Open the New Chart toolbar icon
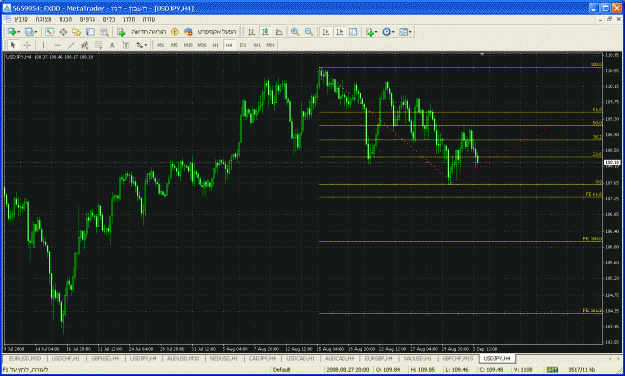The image size is (625, 376). [12, 32]
